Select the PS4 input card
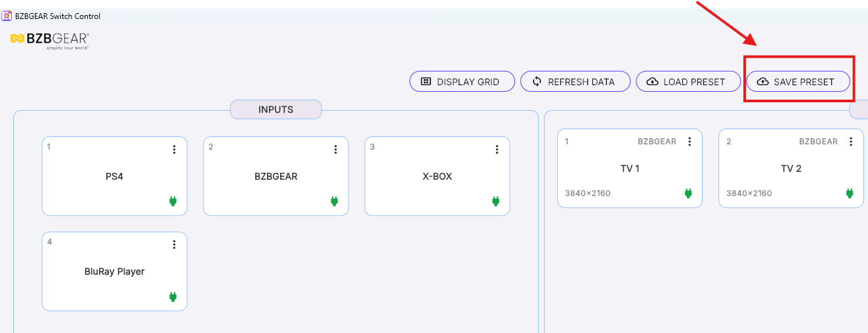This screenshot has height=333, width=868. click(x=115, y=176)
